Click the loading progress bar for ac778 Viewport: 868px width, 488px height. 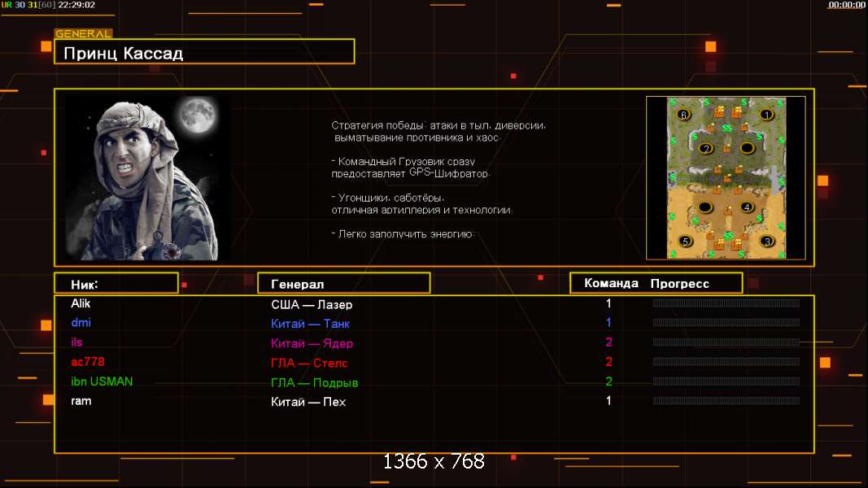pyautogui.click(x=726, y=362)
